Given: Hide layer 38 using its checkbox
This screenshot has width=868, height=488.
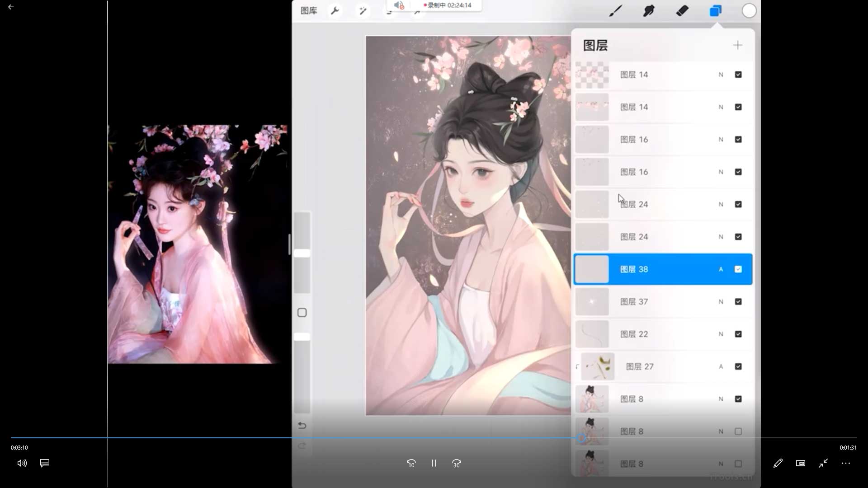Looking at the screenshot, I should click(738, 269).
